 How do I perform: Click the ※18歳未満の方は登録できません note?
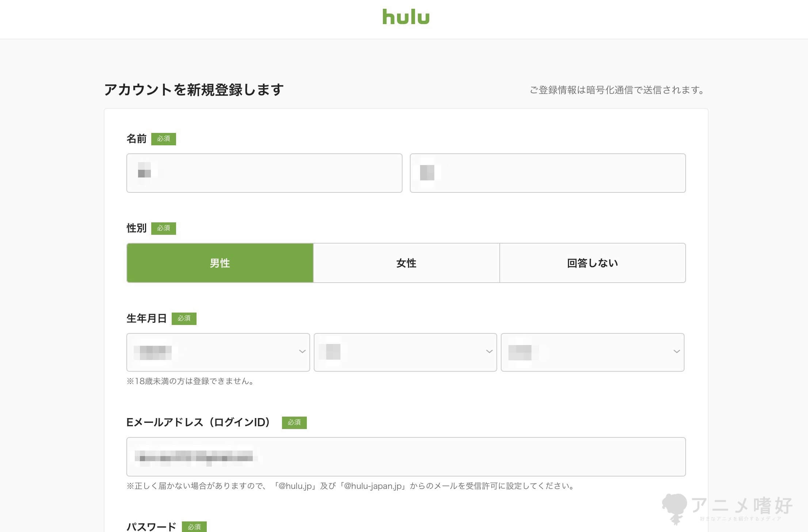pos(191,381)
